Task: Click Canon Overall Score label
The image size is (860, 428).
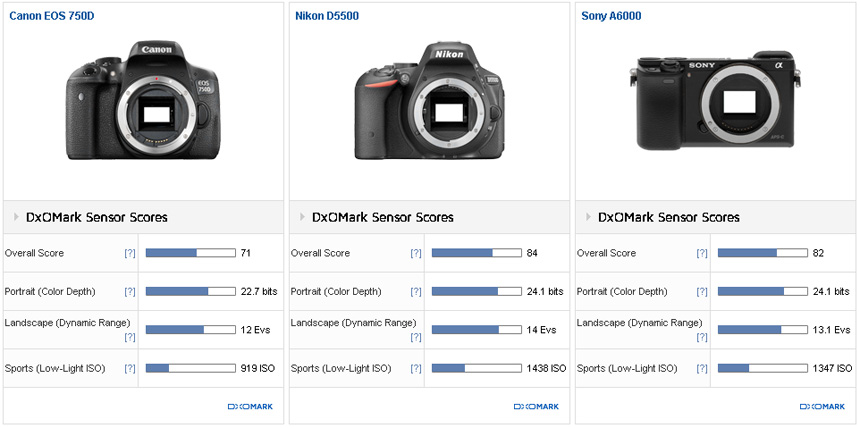Action: [34, 253]
